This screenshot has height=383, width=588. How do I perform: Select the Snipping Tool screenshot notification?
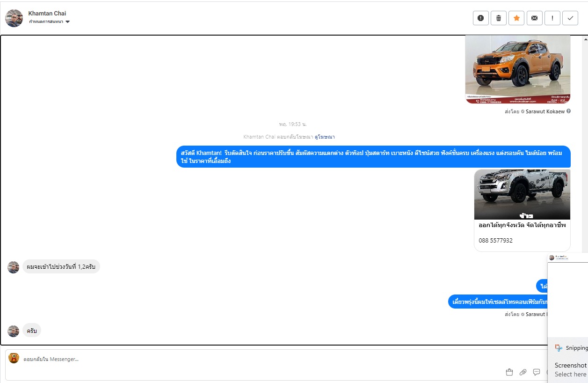tap(568, 361)
